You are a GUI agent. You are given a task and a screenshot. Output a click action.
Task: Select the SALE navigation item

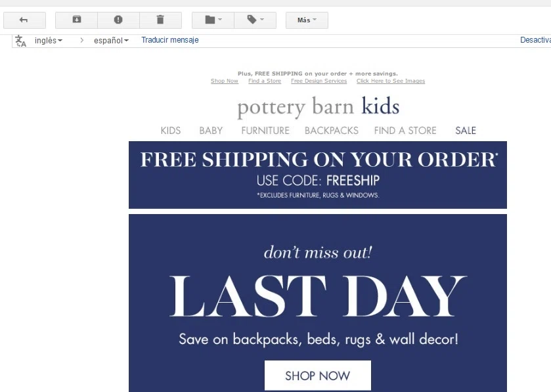click(x=466, y=131)
